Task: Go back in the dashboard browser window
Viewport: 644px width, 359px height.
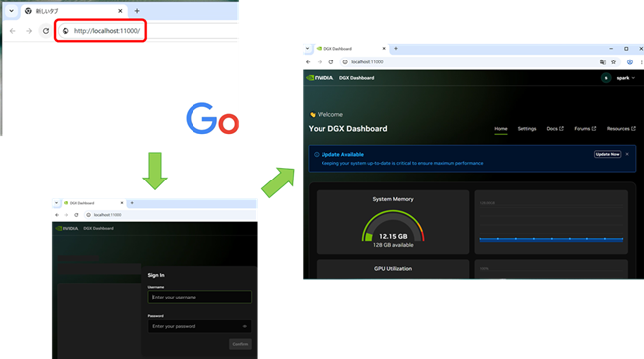Action: tap(308, 62)
